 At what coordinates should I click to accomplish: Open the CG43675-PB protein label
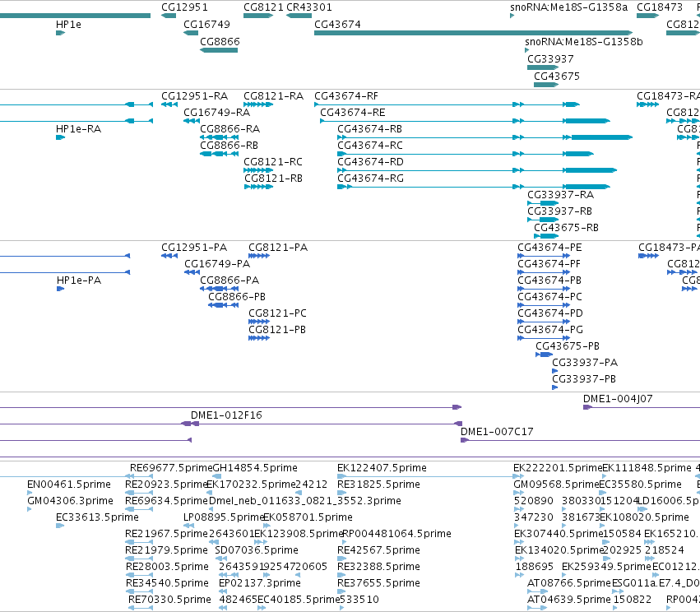568,346
